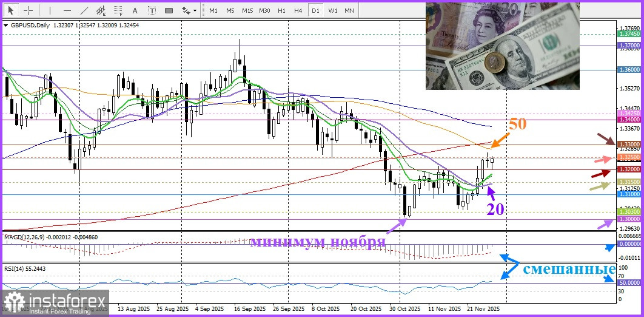Screen dimensions: 644x317
Task: Click the RSI 50.0000 level label
Action: point(628,283)
